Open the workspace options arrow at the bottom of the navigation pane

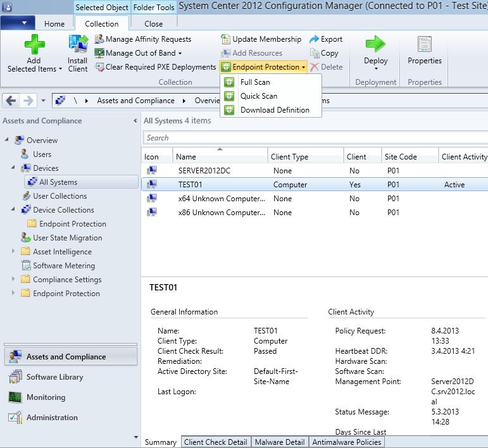click(x=135, y=437)
